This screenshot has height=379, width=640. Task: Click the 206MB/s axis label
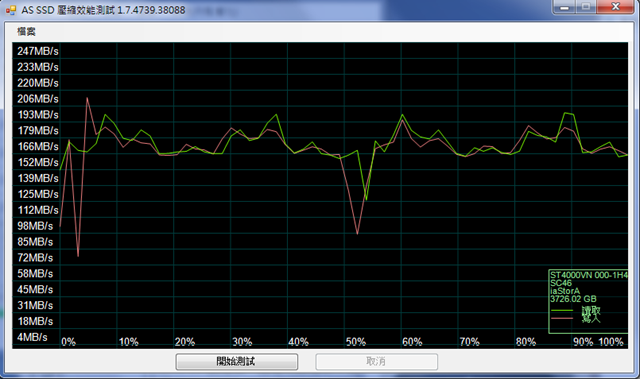click(38, 99)
